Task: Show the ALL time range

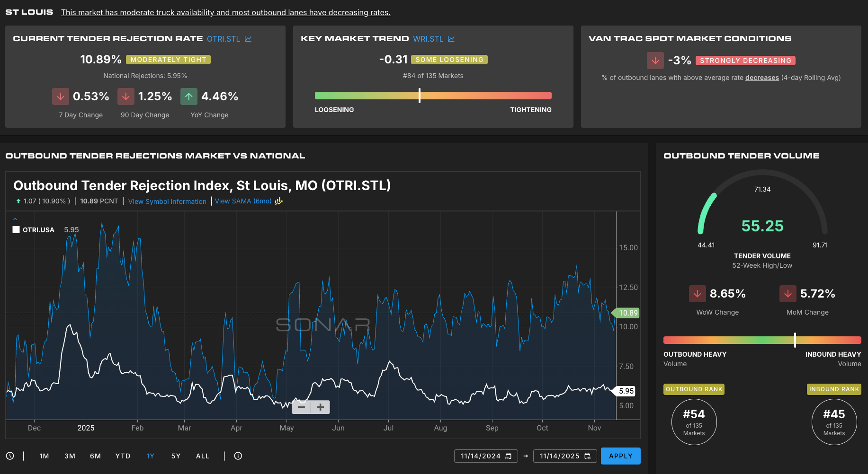Action: point(203,456)
